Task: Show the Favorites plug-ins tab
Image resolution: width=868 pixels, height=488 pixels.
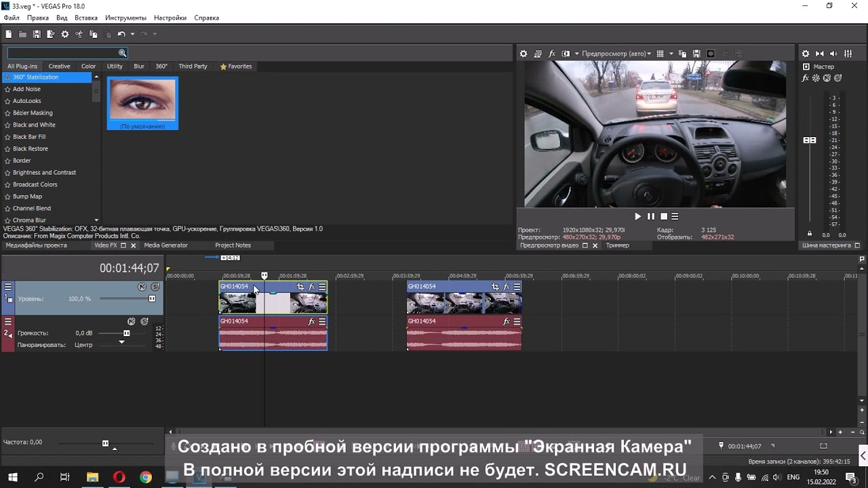Action: tap(236, 66)
